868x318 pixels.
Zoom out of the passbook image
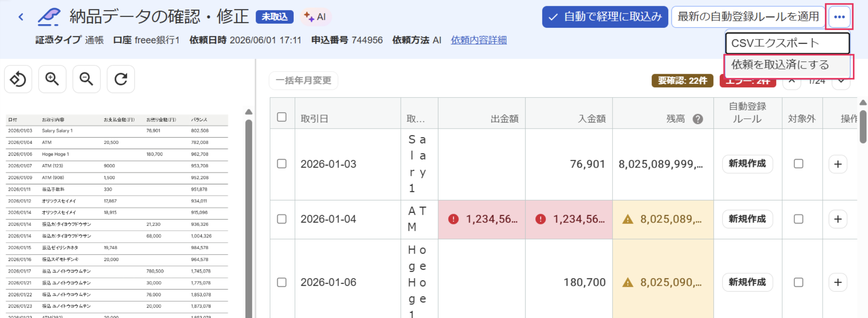[x=87, y=79]
